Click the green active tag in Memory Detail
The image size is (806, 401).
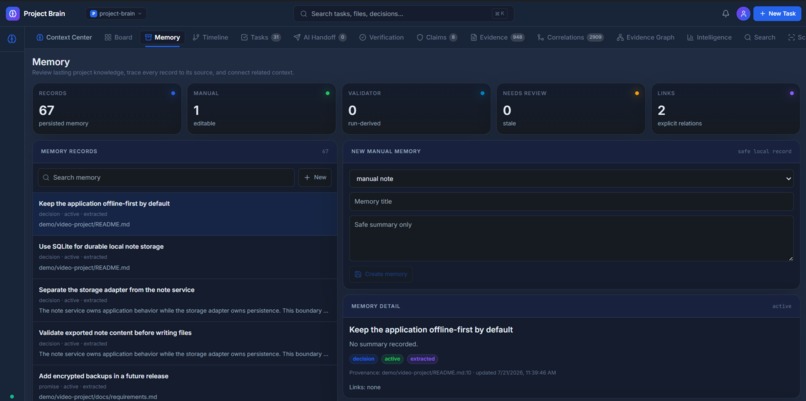[x=392, y=359]
